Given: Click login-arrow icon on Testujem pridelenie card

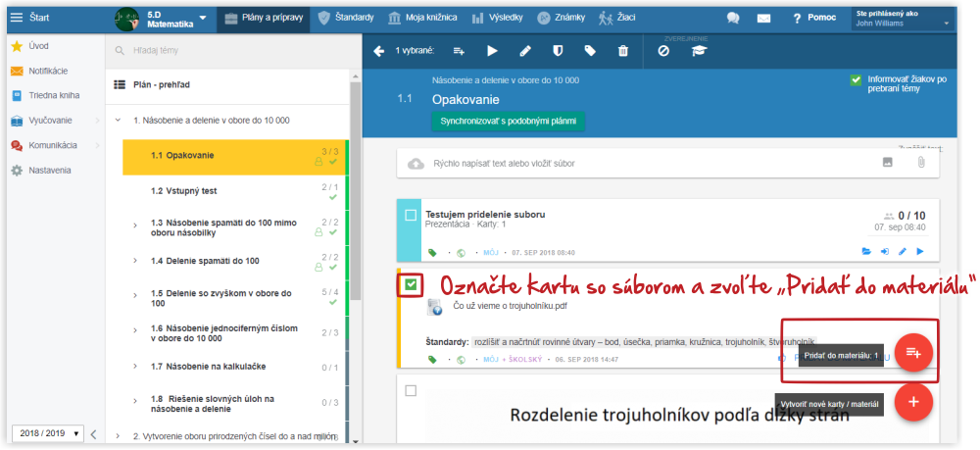Looking at the screenshot, I should 885,252.
